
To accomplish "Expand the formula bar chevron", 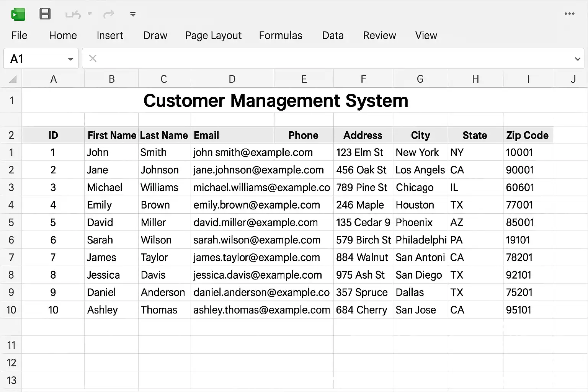I will (577, 59).
